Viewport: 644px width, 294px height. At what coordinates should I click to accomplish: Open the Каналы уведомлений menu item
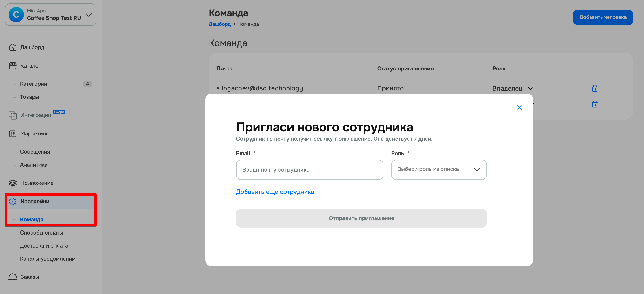pyautogui.click(x=47, y=259)
